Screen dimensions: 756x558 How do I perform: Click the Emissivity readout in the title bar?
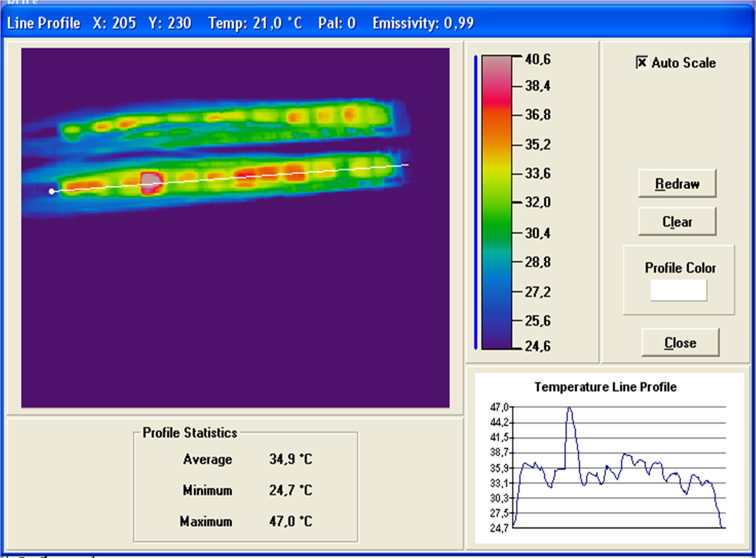[x=423, y=24]
